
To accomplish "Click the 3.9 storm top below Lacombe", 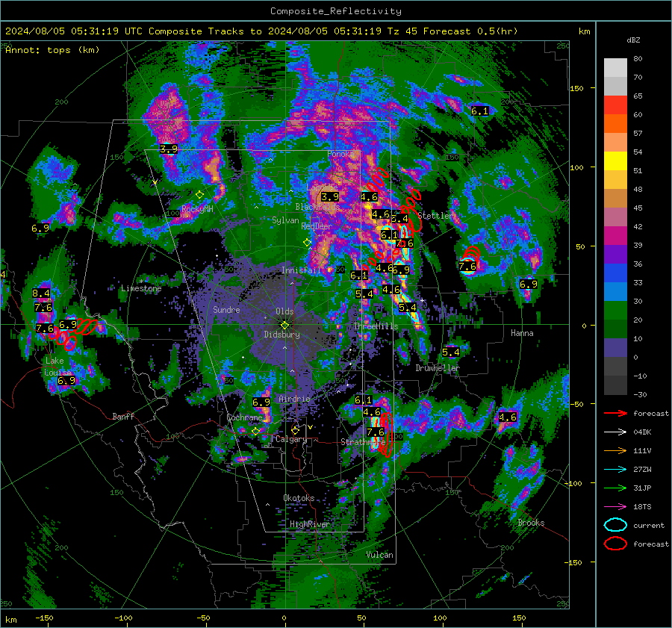I will [330, 197].
